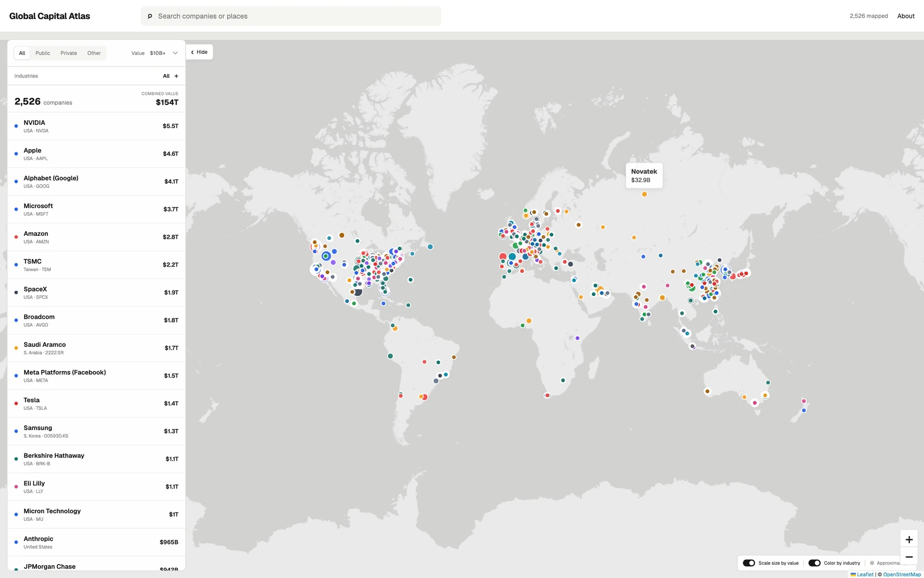This screenshot has width=924, height=578.
Task: Select Alphabet (Google) row
Action: (96, 181)
